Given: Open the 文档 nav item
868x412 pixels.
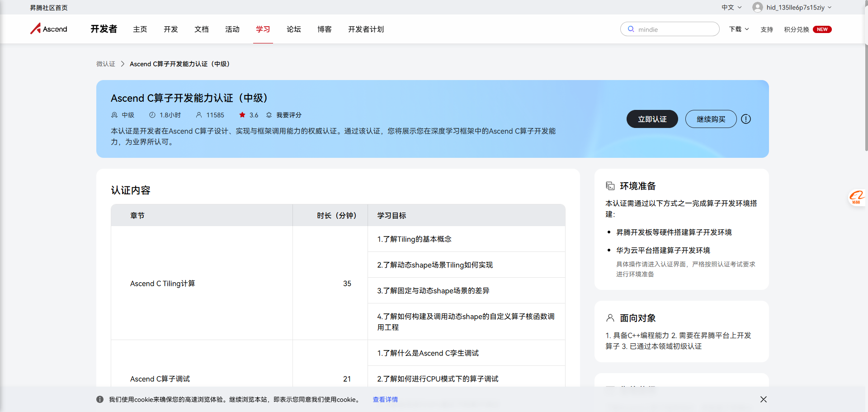Looking at the screenshot, I should [202, 29].
